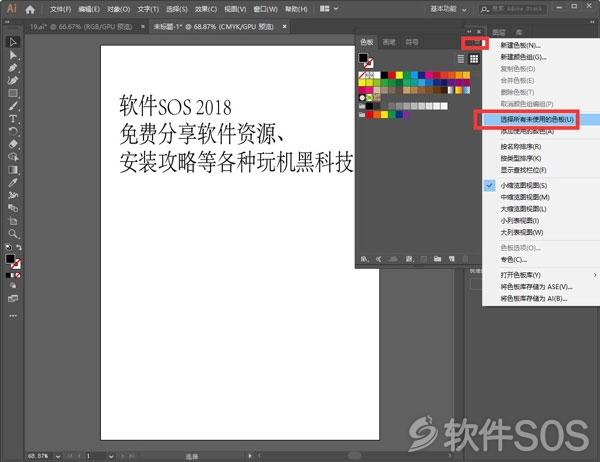The height and width of the screenshot is (462, 600).
Task: Select the Paintbrush tool
Action: 13,106
